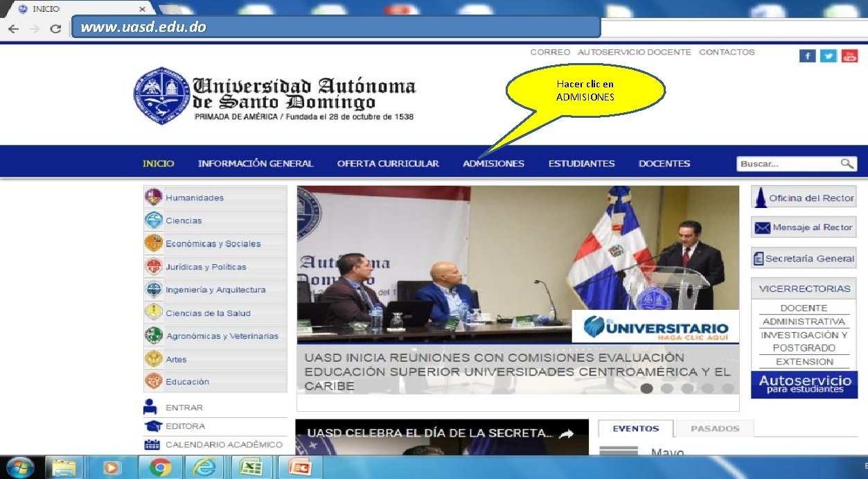Screen dimensions: 868x479
Task: Click the Mensaje al Rector envelope icon
Action: [762, 227]
